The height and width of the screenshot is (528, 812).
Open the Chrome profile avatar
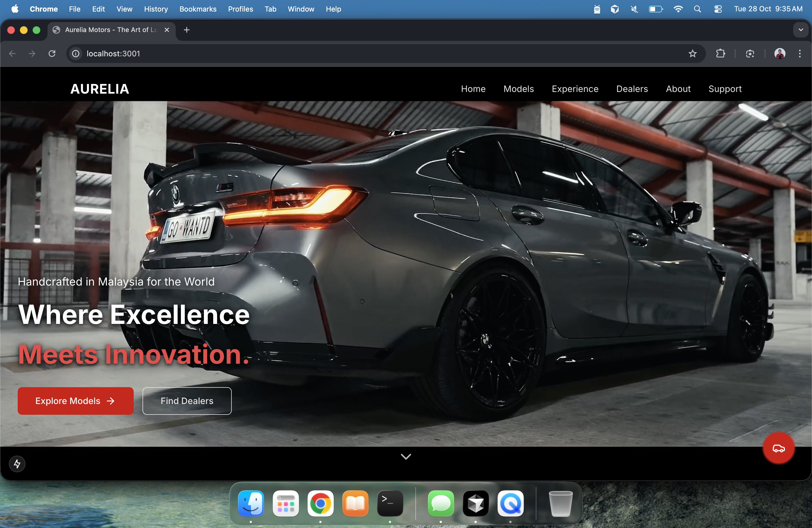point(780,54)
